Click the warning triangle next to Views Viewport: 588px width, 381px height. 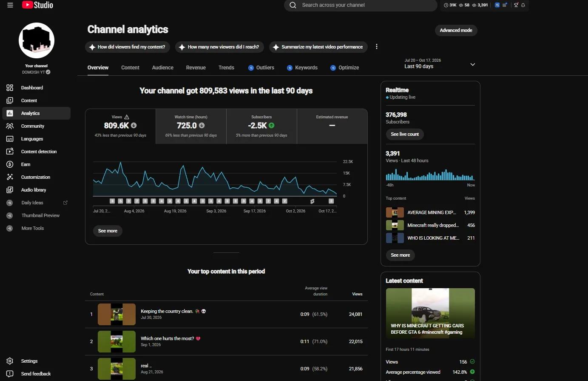click(127, 117)
